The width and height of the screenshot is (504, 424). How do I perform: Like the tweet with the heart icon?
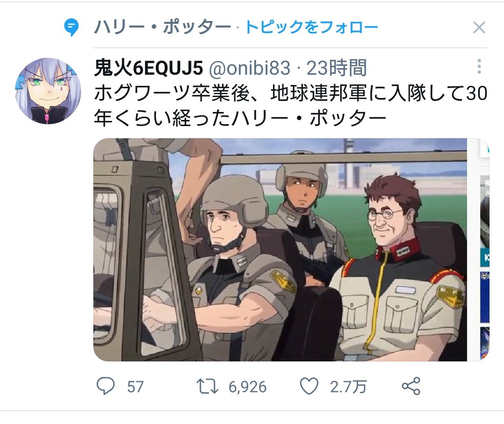[x=309, y=386]
